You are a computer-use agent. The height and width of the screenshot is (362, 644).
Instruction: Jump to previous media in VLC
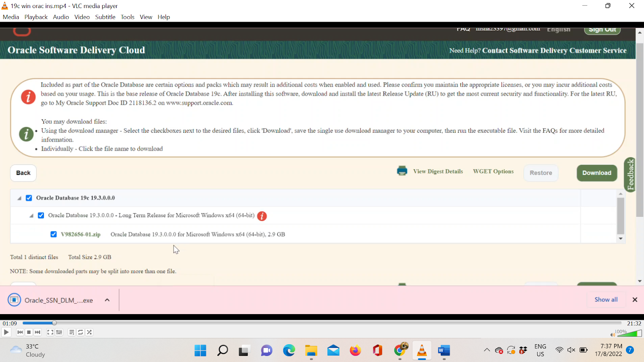[20, 332]
